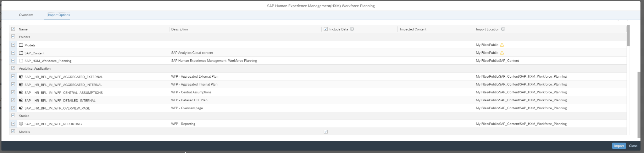Click the 'Analytical Application' group label
Screen dimensions: 644x153
tap(35, 68)
